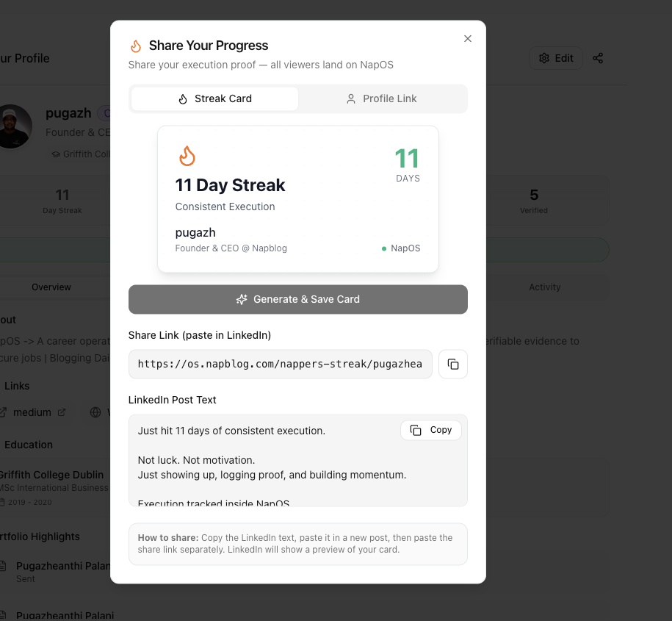Switch to the Streak Card tab
Screen dimensions: 672x621
tap(214, 98)
